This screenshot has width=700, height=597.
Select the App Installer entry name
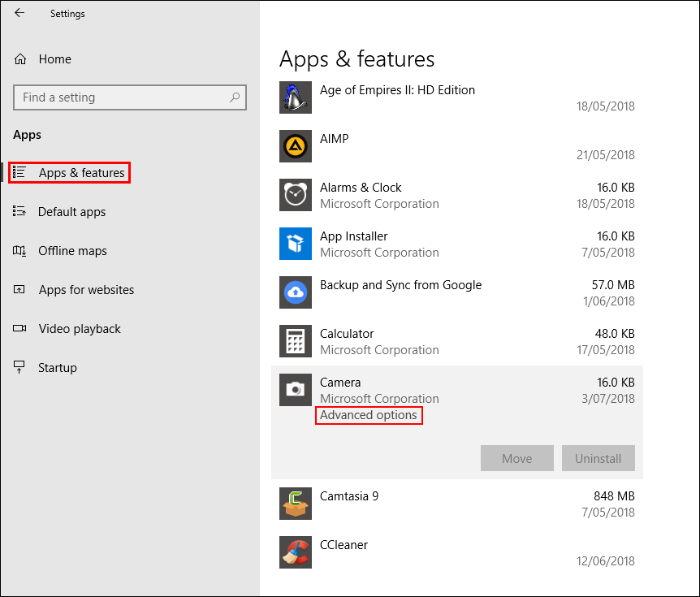coord(353,236)
